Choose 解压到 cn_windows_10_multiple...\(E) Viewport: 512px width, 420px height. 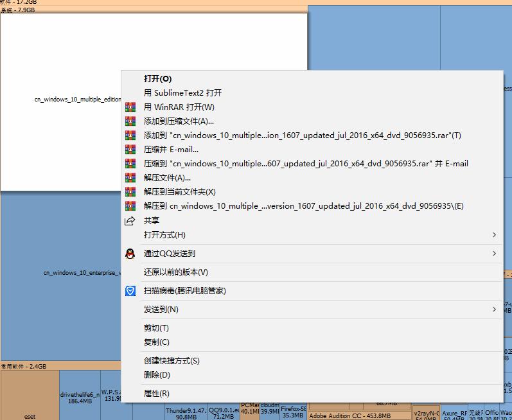point(312,206)
